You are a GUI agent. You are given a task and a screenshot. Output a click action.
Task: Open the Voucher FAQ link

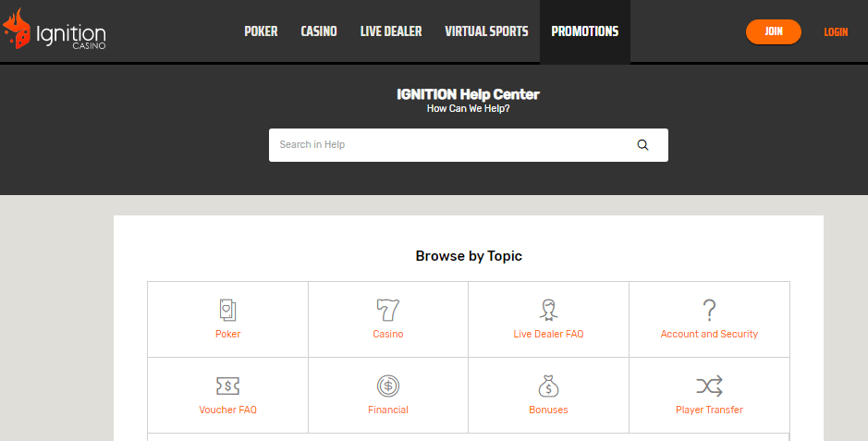(x=227, y=410)
